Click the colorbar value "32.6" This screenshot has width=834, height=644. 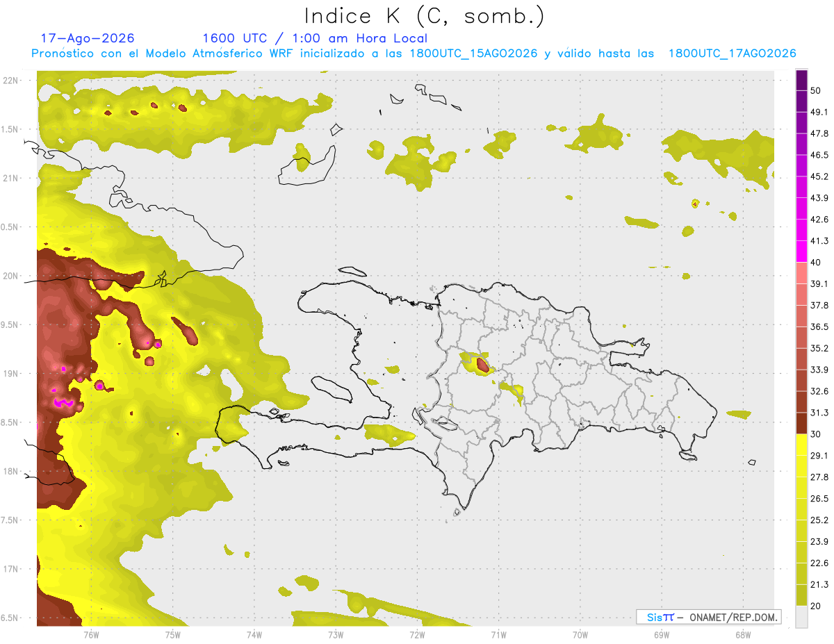[x=819, y=391]
